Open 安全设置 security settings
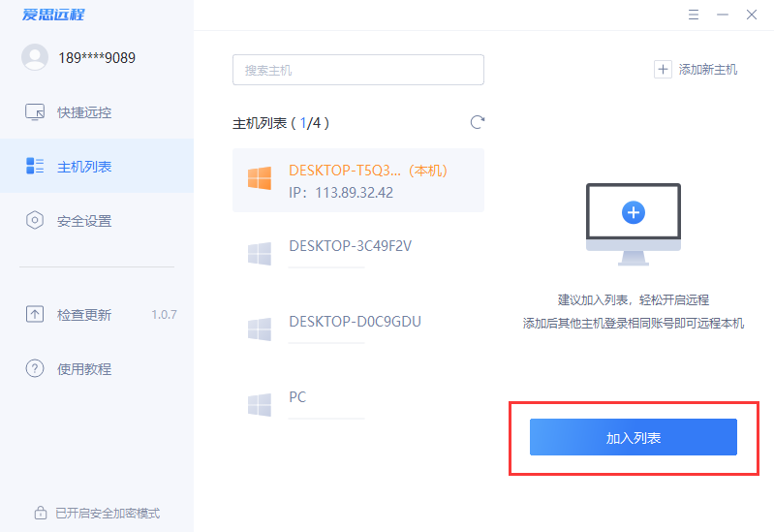 point(84,221)
